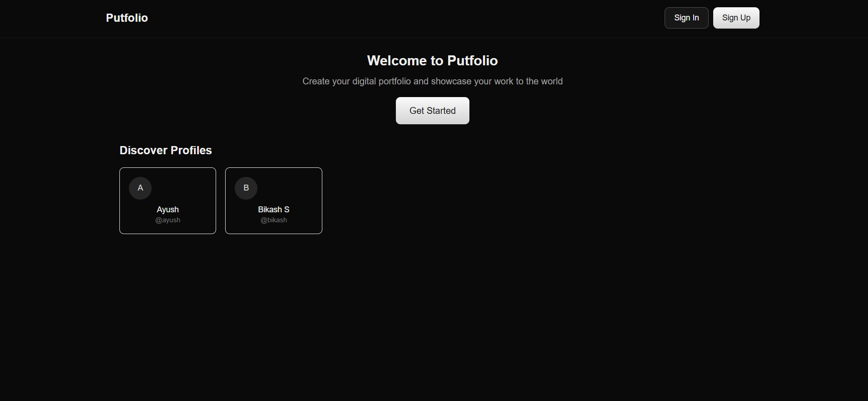Select the Bikash S display name
This screenshot has width=868, height=401.
tap(273, 210)
